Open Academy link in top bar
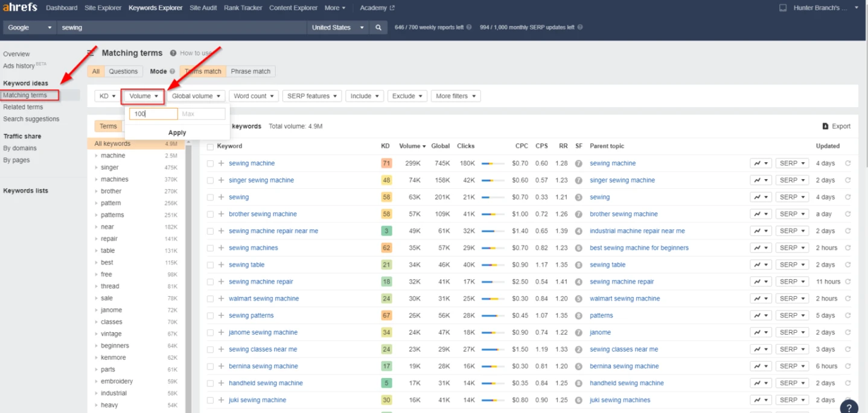Screen dimensions: 868x413 pyautogui.click(x=377, y=8)
